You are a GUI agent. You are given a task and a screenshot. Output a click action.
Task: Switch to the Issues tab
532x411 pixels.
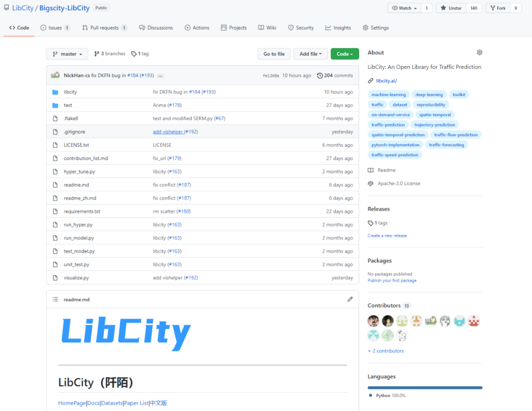(55, 28)
